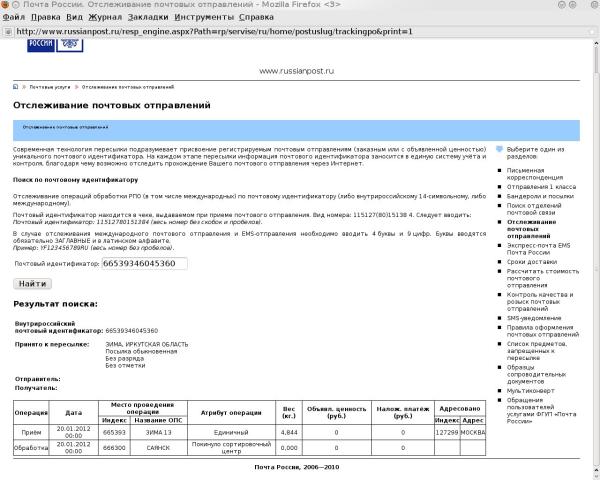Open SMS-уведомление sidebar link
This screenshot has width=600, height=480.
(534, 318)
